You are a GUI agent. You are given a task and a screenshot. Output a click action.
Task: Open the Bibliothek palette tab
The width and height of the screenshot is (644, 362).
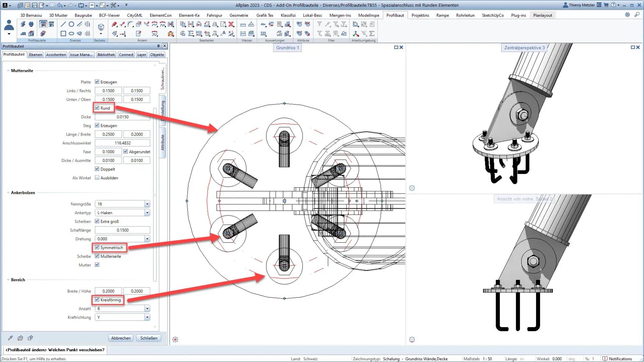pos(106,55)
